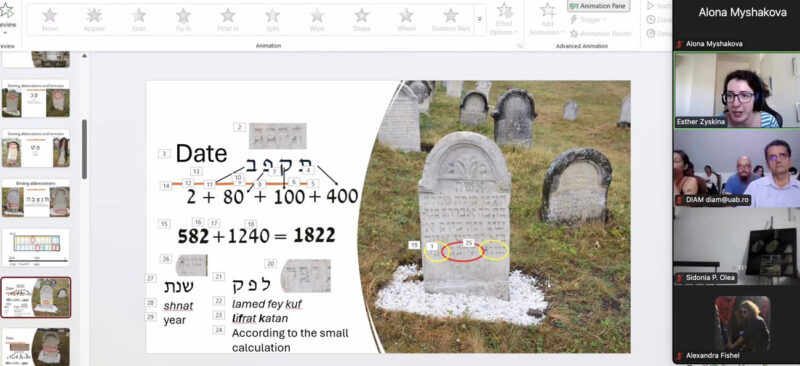Open the Trigger dropdown
800x366 pixels.
(x=588, y=20)
